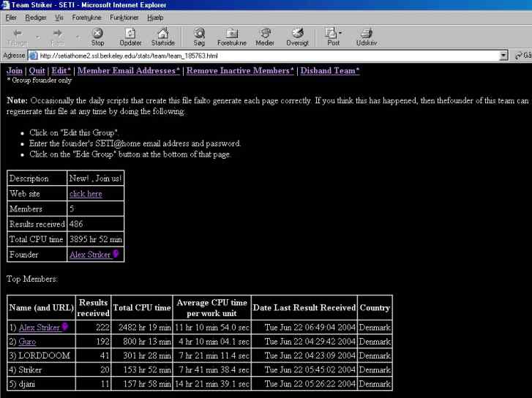The height and width of the screenshot is (398, 532).
Task: Open Foretrukne favorites toolbar icon
Action: point(232,33)
